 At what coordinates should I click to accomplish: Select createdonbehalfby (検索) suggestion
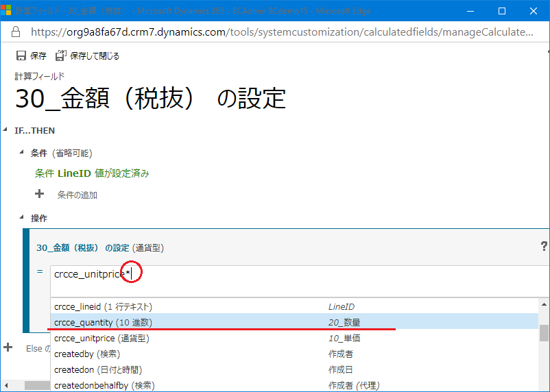pyautogui.click(x=294, y=385)
